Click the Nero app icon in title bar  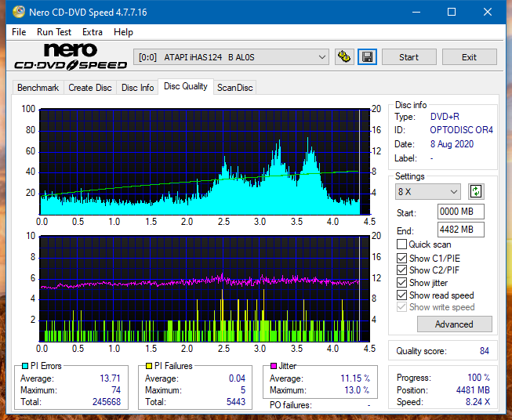tap(19, 12)
